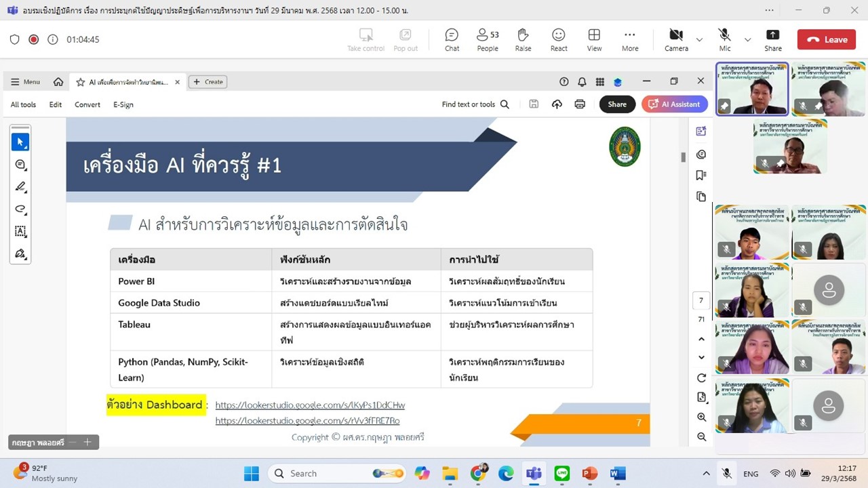Open the Share content tray
Viewport: 868px width, 488px height.
(x=773, y=39)
